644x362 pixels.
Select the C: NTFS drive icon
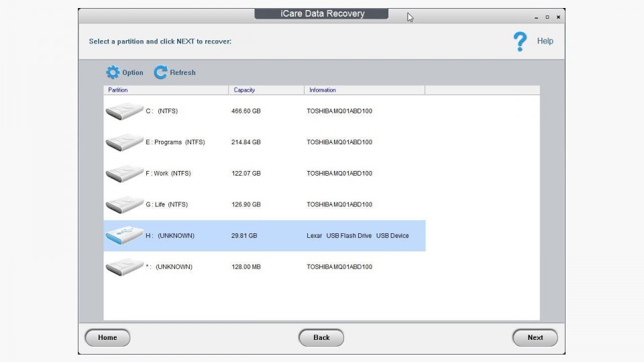coord(124,111)
